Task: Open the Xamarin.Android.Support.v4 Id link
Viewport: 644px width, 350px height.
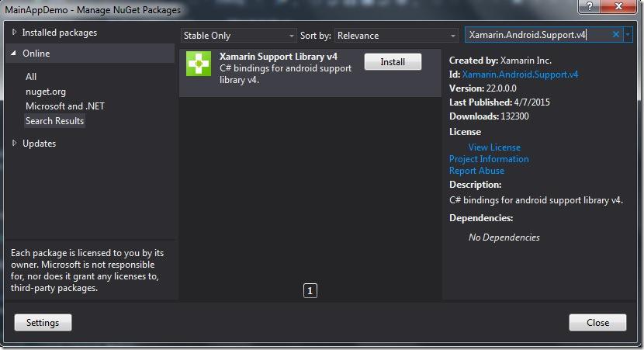Action: (520, 75)
